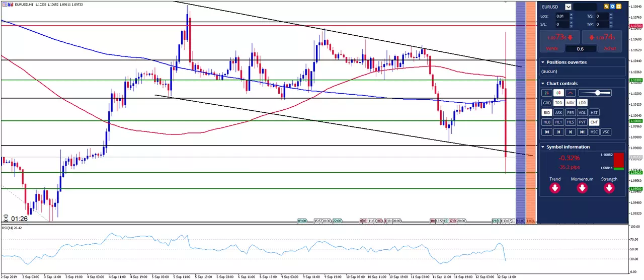Image resolution: width=644 pixels, height=280 pixels.
Task: Click the yellow copy icon in trade panel
Action: point(607,7)
